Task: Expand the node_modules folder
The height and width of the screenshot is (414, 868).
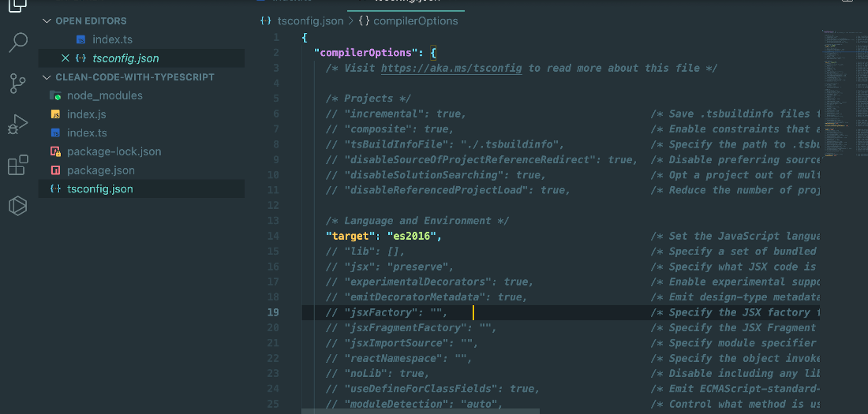Action: (x=105, y=95)
